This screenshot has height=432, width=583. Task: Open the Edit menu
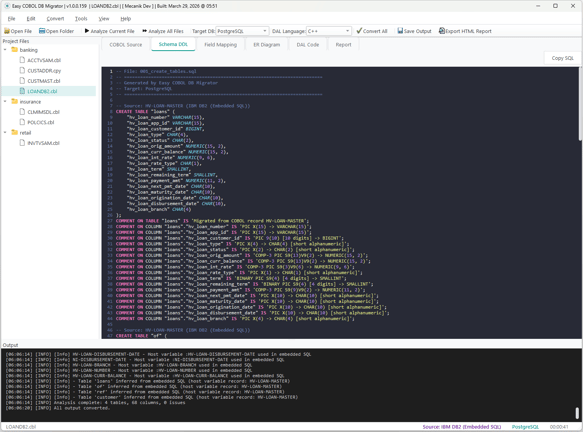pos(31,19)
